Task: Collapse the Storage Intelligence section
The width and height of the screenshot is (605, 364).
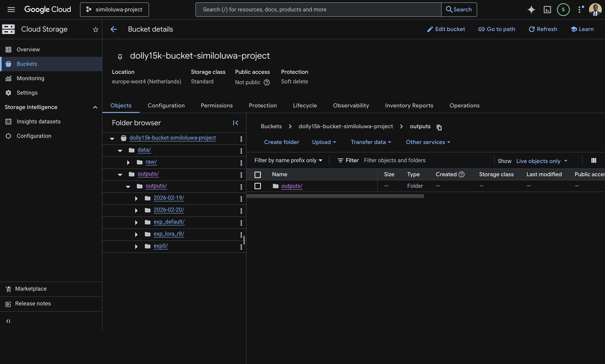Action: (x=95, y=107)
